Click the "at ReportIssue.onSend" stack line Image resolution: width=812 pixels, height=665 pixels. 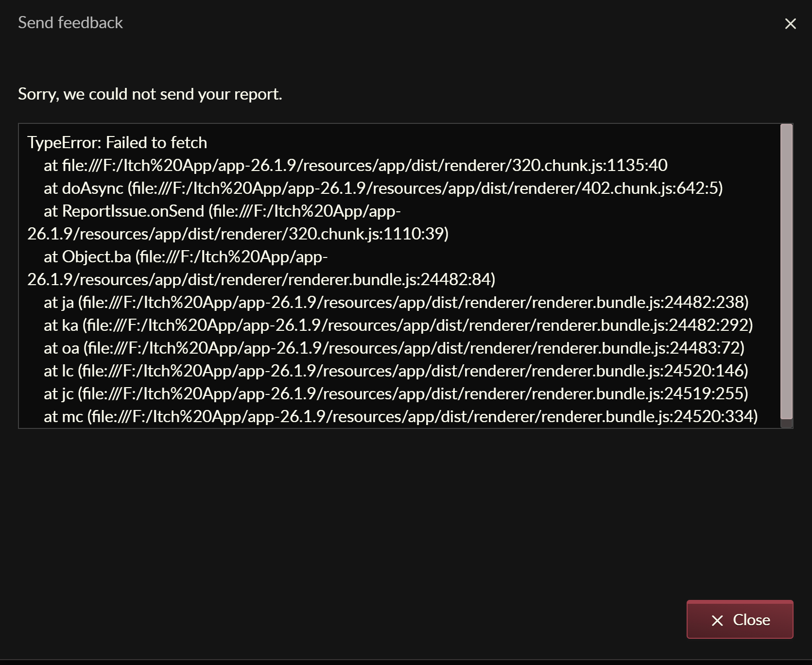[222, 211]
